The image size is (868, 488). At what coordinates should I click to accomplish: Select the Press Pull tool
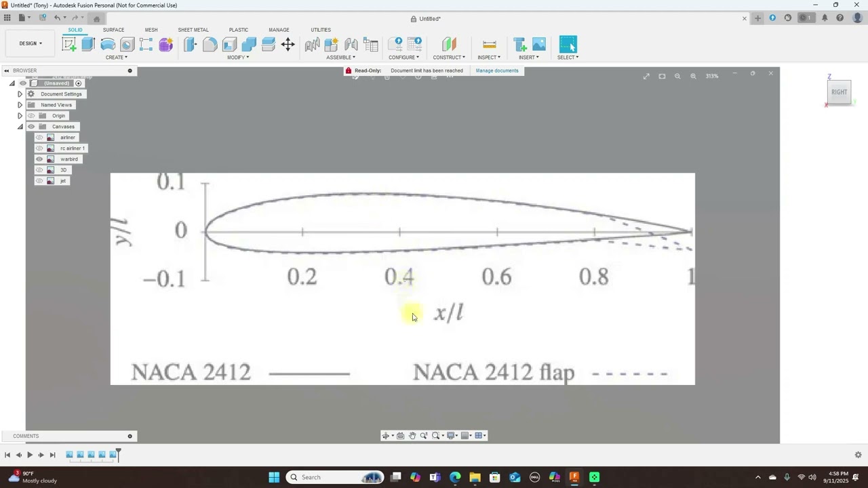point(191,45)
